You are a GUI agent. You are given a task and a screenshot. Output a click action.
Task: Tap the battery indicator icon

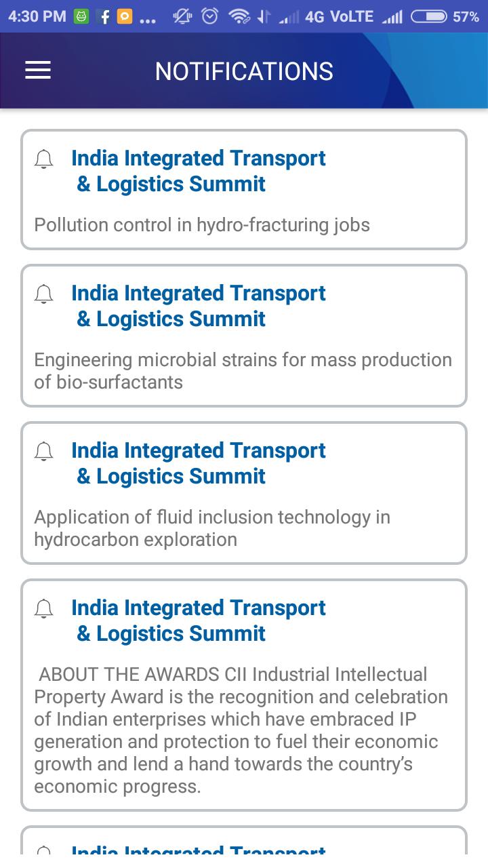(x=428, y=16)
